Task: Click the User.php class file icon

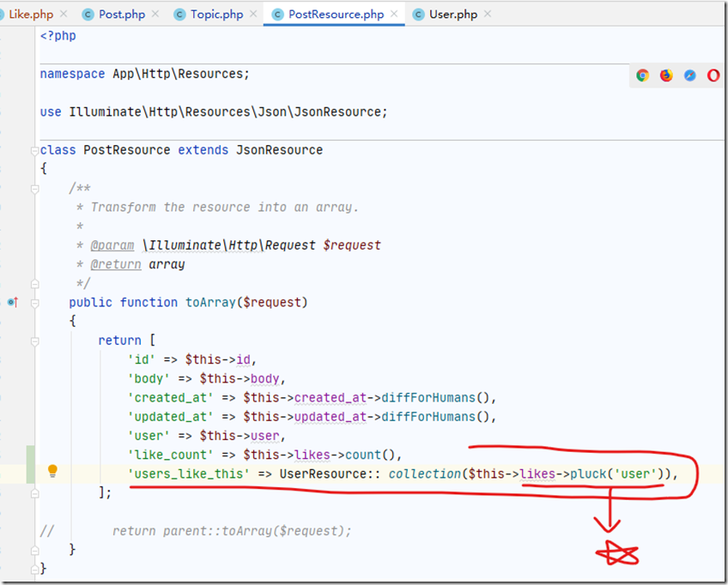Action: coord(418,15)
